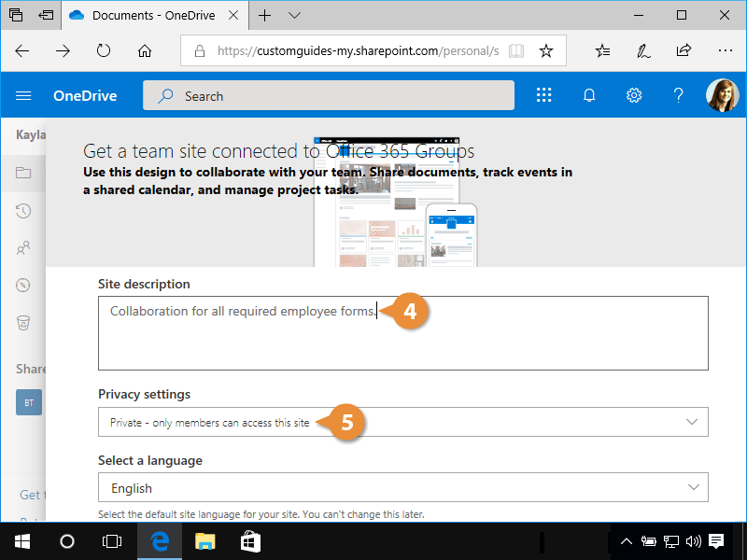Expand the Select a language dropdown
747x560 pixels.
pyautogui.click(x=403, y=487)
